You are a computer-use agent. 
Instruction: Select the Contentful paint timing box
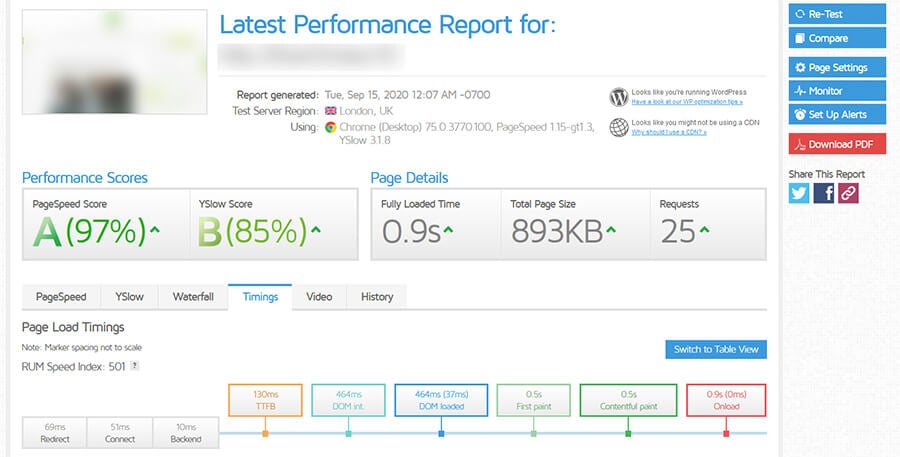click(x=628, y=400)
